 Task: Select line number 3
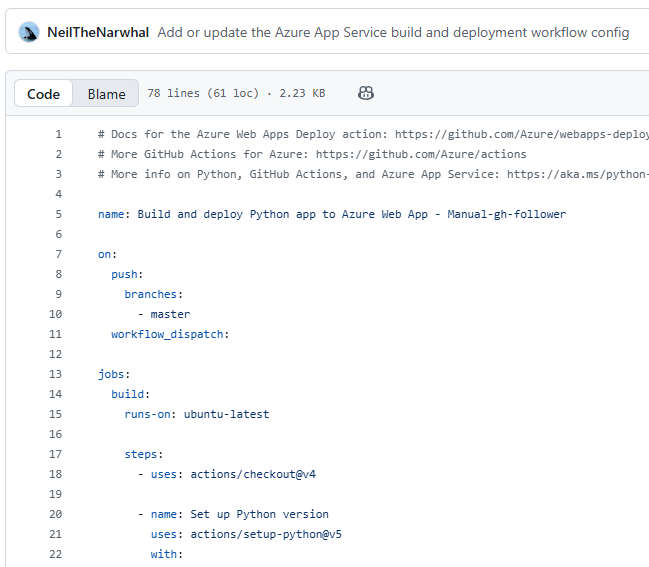tap(59, 174)
